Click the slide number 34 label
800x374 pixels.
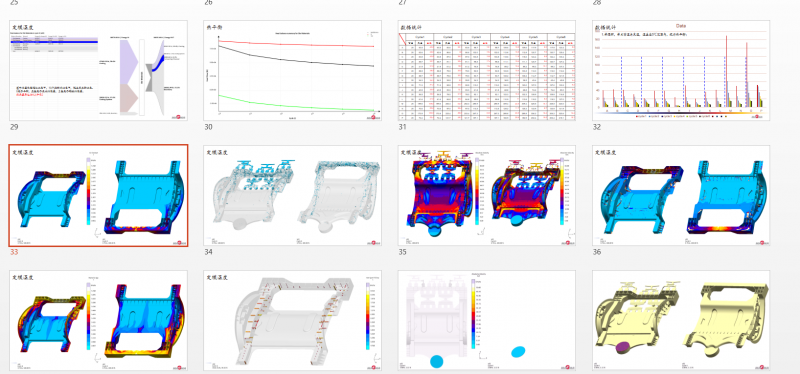[x=208, y=252]
